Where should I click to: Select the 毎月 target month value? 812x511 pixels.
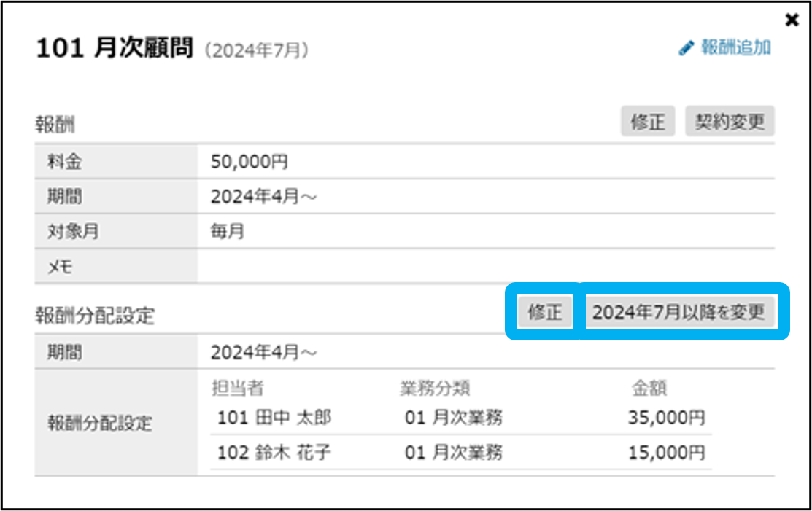[228, 232]
